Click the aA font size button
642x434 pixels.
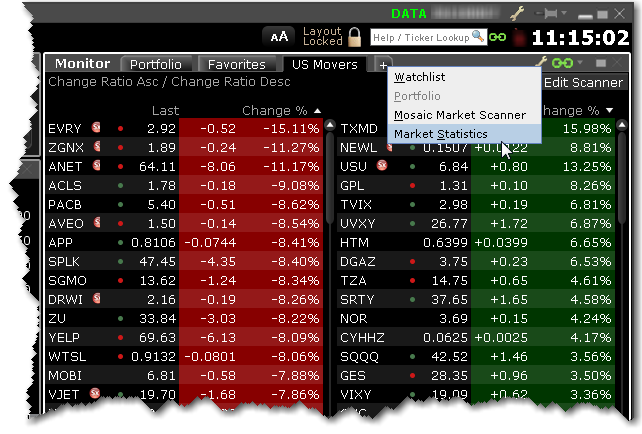click(x=280, y=37)
